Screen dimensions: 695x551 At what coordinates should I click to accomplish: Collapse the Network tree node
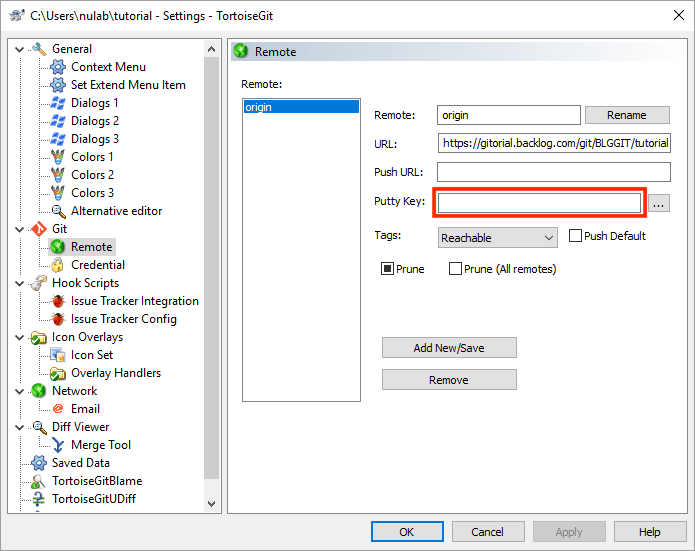pyautogui.click(x=20, y=391)
